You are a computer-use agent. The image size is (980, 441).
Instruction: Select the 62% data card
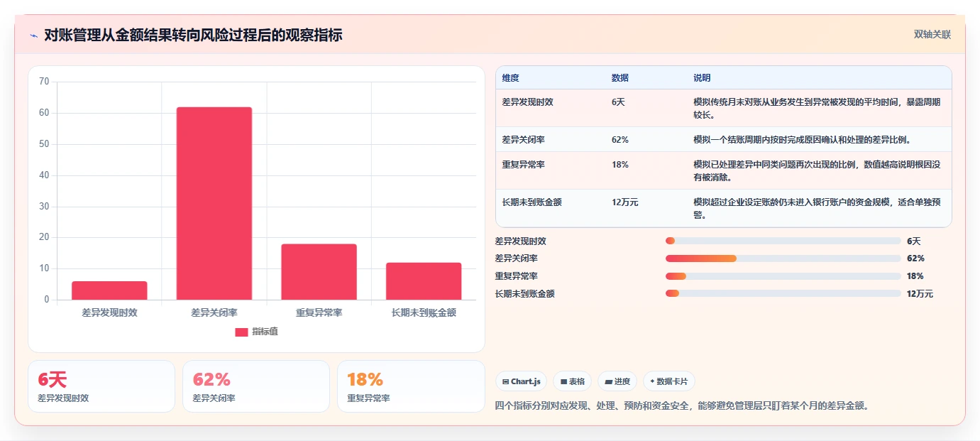point(256,386)
